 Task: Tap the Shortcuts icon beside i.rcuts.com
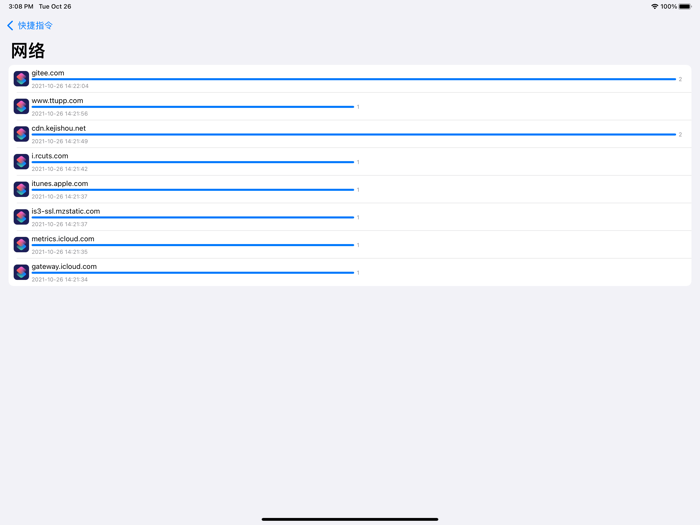tap(21, 161)
